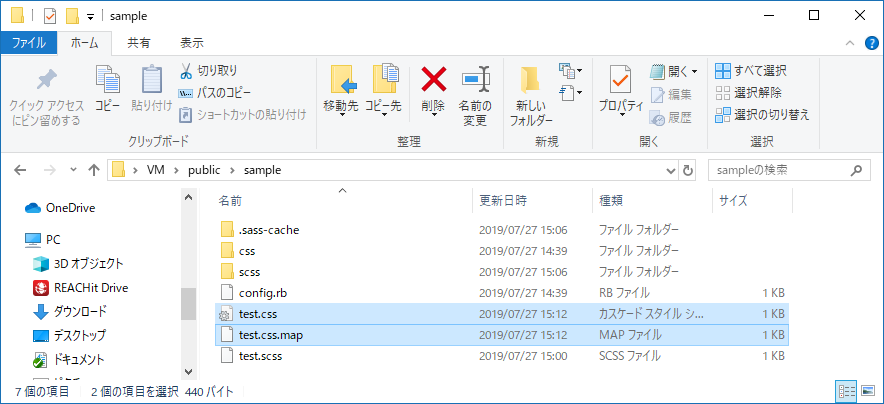The height and width of the screenshot is (404, 884).
Task: Select the .sass-cache folder
Action: click(x=502, y=230)
